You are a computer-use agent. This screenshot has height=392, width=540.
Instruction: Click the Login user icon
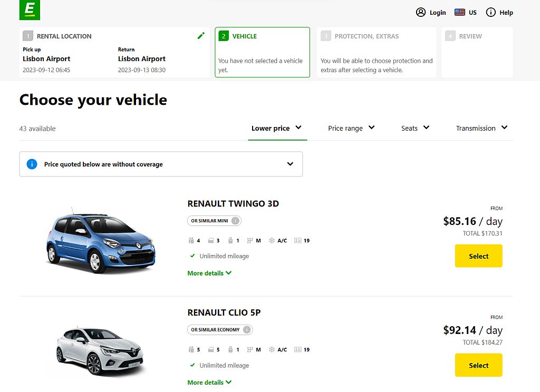(x=420, y=12)
